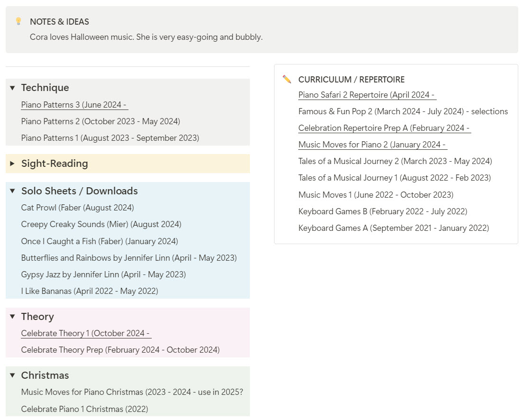Open Music Moves for Piano 2 link
Image resolution: width=523 pixels, height=420 pixels.
click(x=372, y=145)
